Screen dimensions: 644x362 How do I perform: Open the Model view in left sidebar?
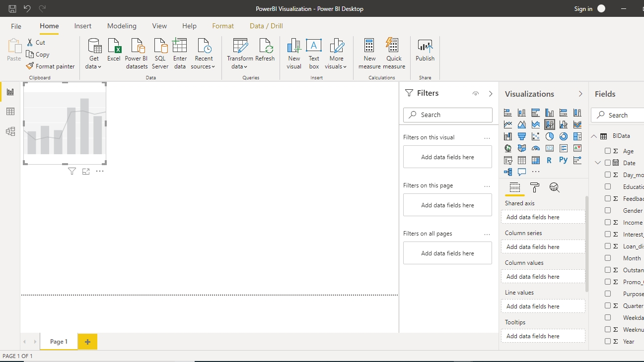click(10, 131)
